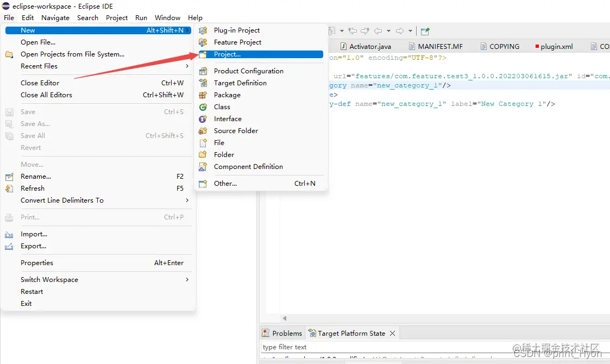Click the Next Edit Location toolbar icon
Image resolution: width=610 pixels, height=364 pixels.
tap(365, 31)
